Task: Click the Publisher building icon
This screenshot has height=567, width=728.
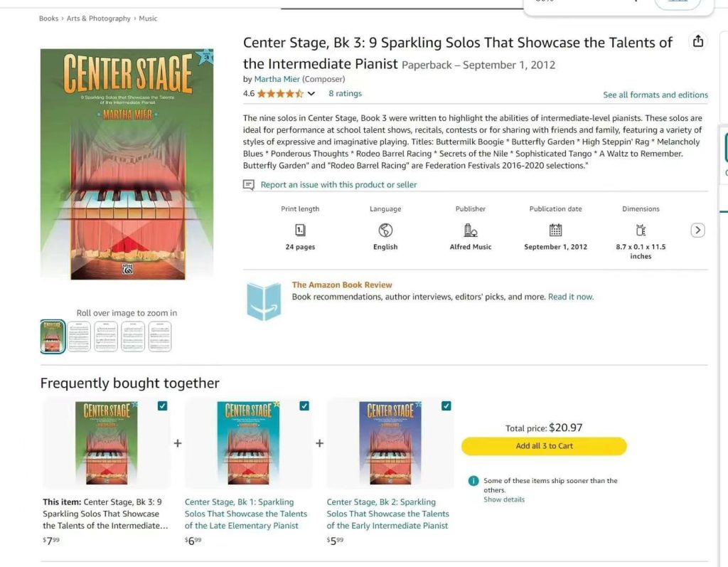Action: pos(471,230)
